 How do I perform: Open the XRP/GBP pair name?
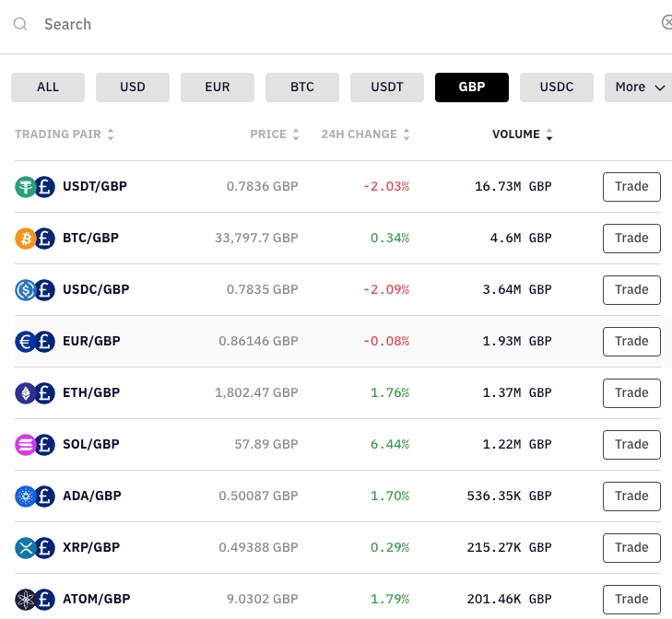(x=91, y=547)
